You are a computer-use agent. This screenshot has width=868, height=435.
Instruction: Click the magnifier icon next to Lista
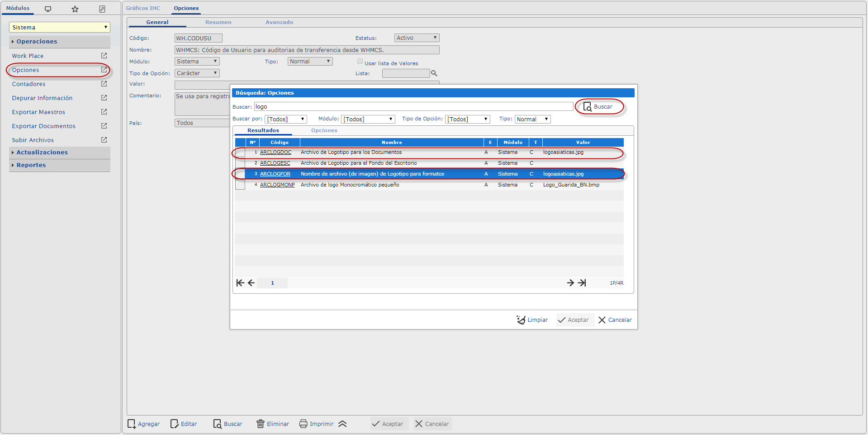point(434,73)
